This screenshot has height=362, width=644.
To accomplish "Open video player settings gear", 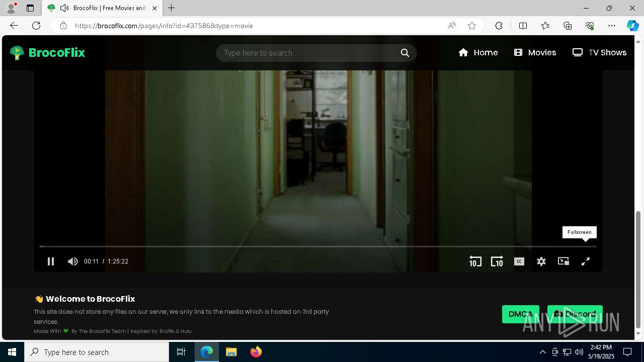I will point(541,261).
